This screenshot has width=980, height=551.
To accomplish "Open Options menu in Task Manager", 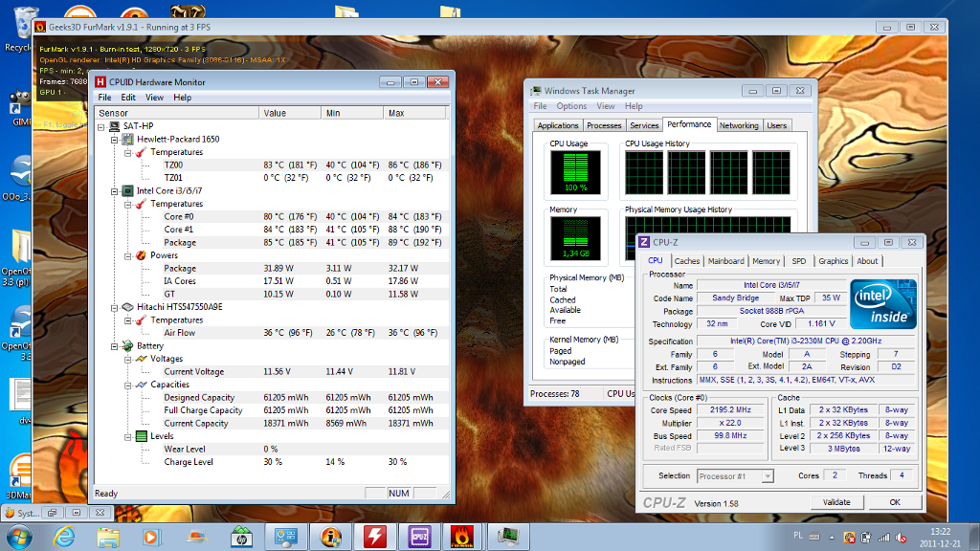I will pos(571,106).
